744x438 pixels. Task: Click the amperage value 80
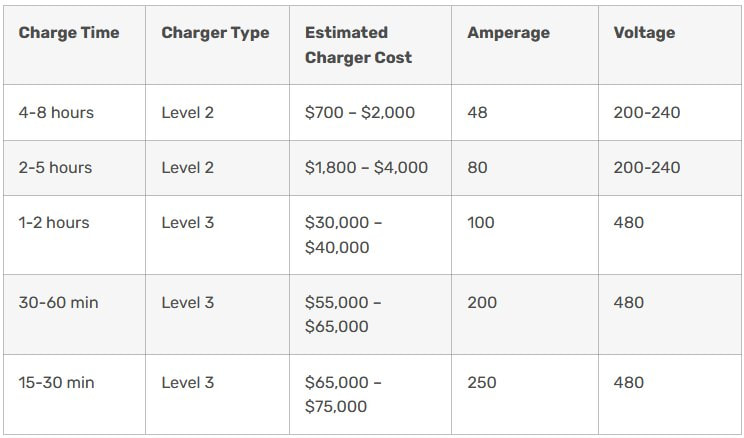(x=477, y=168)
